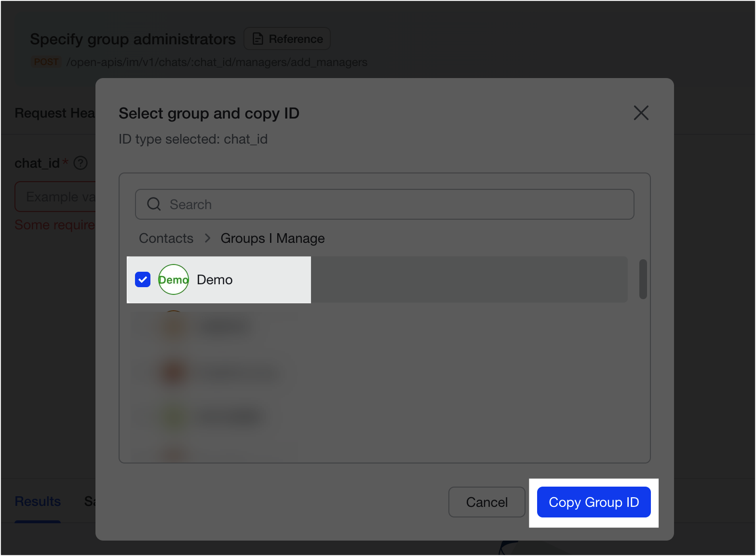Click the add_managers API path text
The width and height of the screenshot is (756, 556).
click(x=216, y=62)
